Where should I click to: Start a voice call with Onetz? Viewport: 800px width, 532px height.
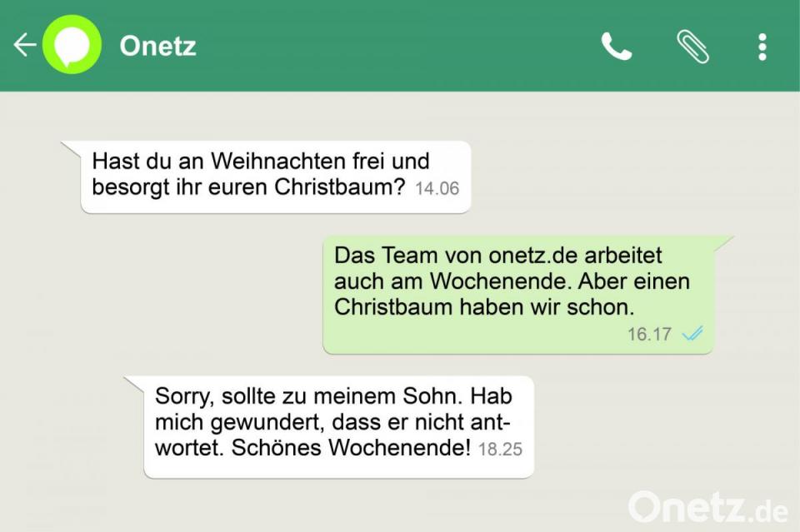click(x=617, y=47)
